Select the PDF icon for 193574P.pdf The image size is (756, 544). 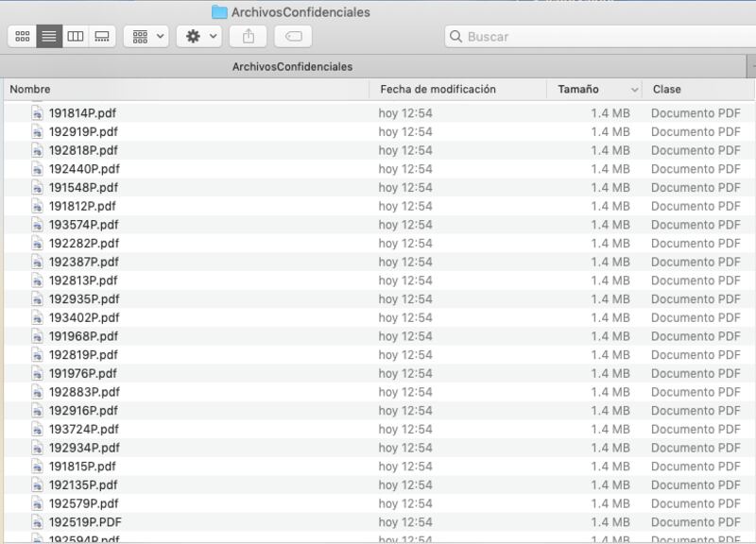pyautogui.click(x=38, y=225)
